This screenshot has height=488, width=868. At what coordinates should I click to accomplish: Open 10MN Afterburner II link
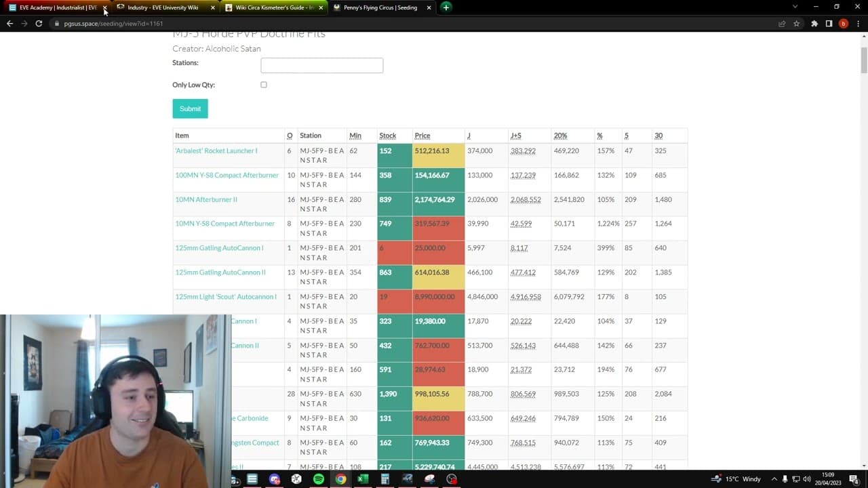coord(206,199)
